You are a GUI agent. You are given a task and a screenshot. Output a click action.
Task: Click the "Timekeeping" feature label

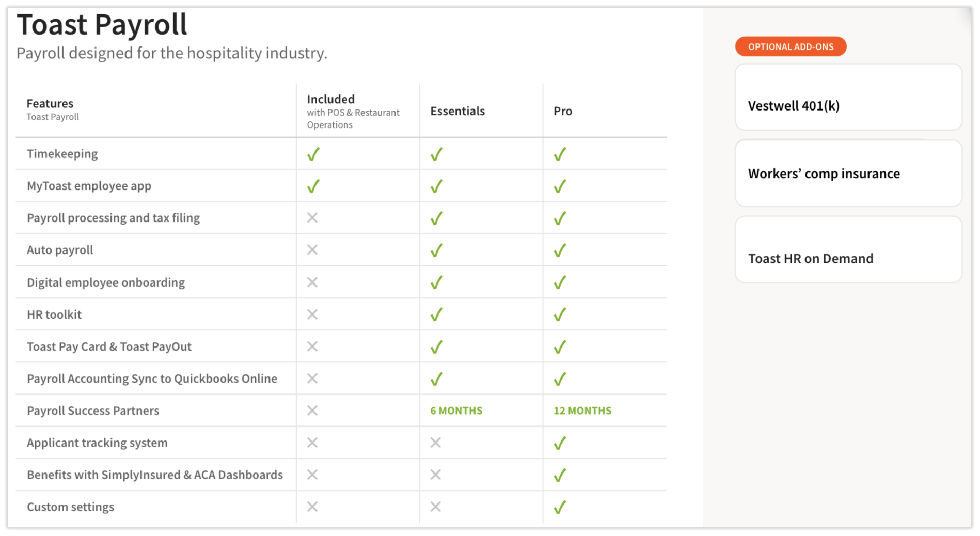pyautogui.click(x=62, y=154)
